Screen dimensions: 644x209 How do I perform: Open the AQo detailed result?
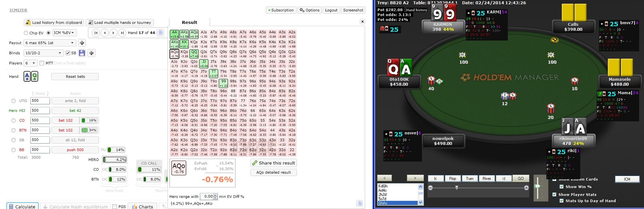pyautogui.click(x=273, y=172)
